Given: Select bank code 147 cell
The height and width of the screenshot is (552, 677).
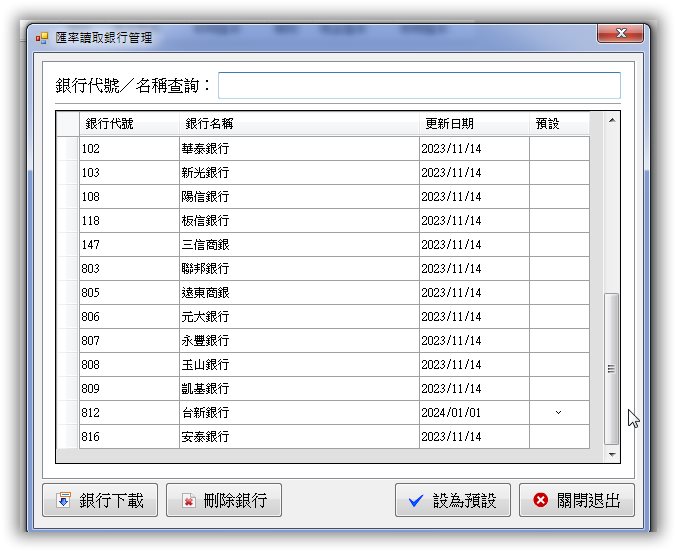Looking at the screenshot, I should (129, 244).
